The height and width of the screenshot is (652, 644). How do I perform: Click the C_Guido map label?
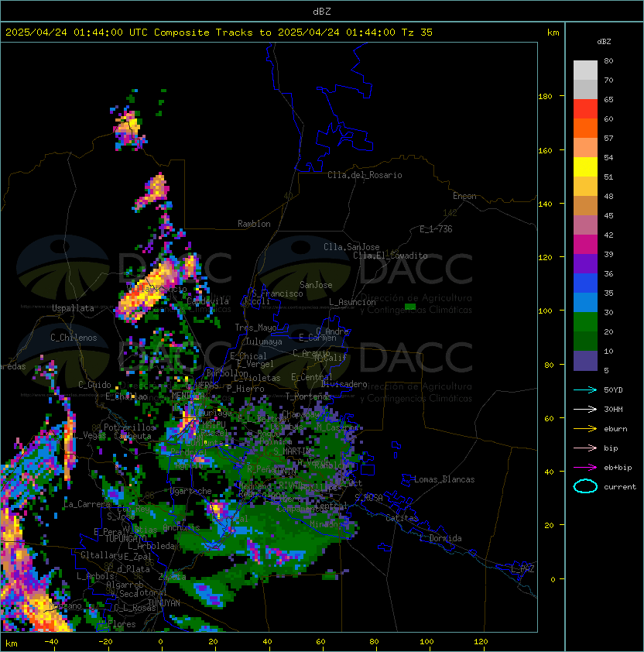tap(94, 385)
